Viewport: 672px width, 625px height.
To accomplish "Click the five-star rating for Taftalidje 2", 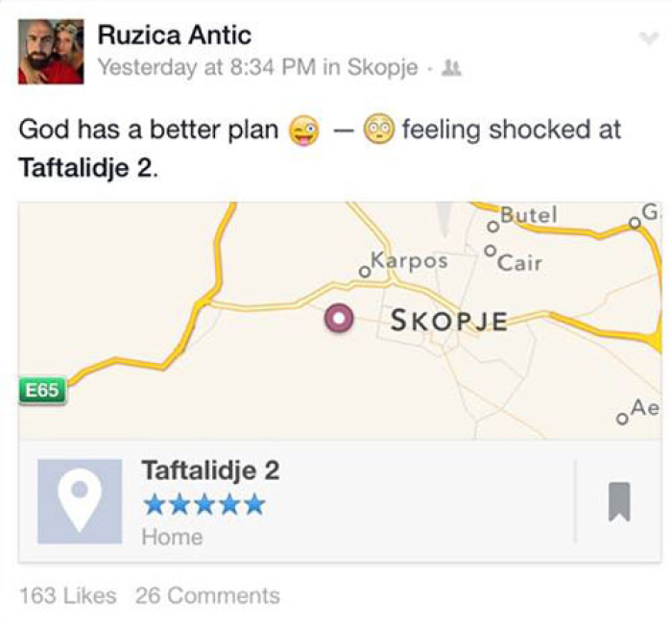I will 203,505.
